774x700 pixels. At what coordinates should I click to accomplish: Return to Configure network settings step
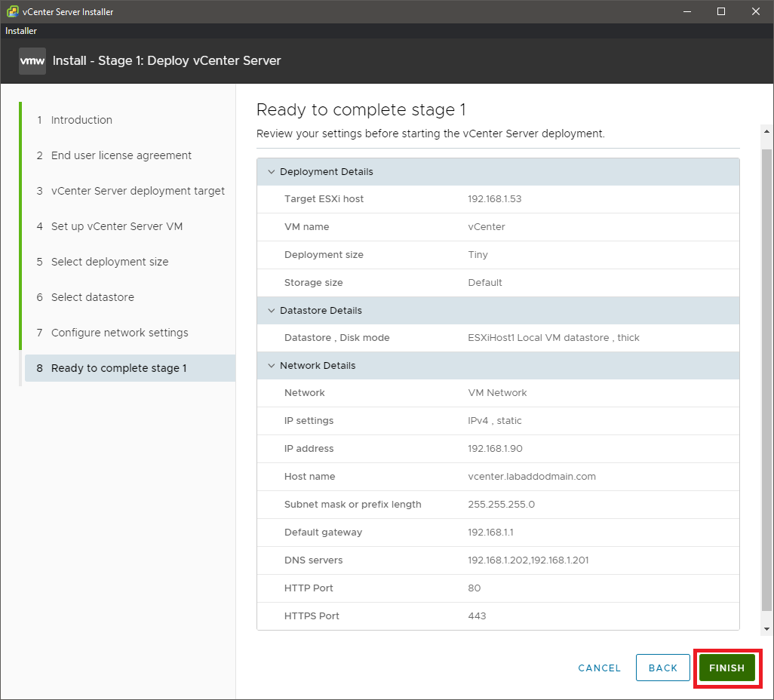[119, 333]
